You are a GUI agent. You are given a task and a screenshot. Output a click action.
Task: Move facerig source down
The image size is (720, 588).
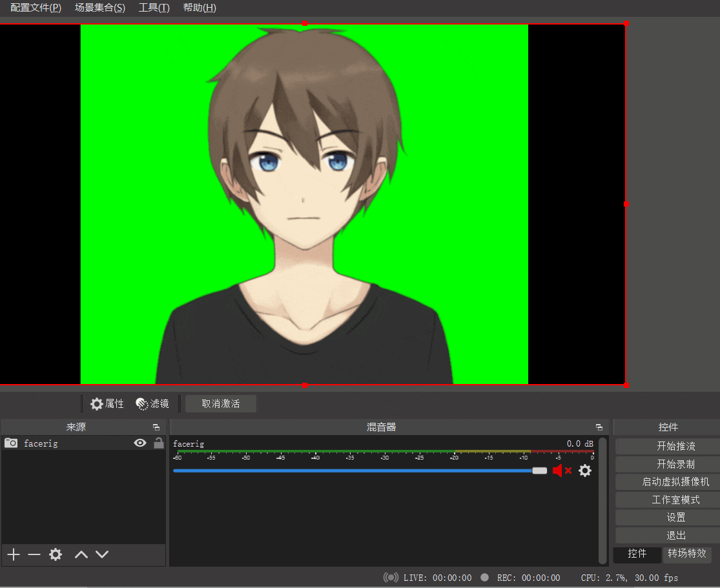click(x=102, y=554)
